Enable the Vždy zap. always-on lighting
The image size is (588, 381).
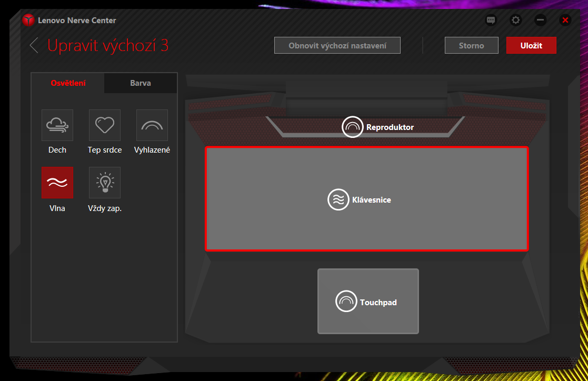tap(105, 183)
